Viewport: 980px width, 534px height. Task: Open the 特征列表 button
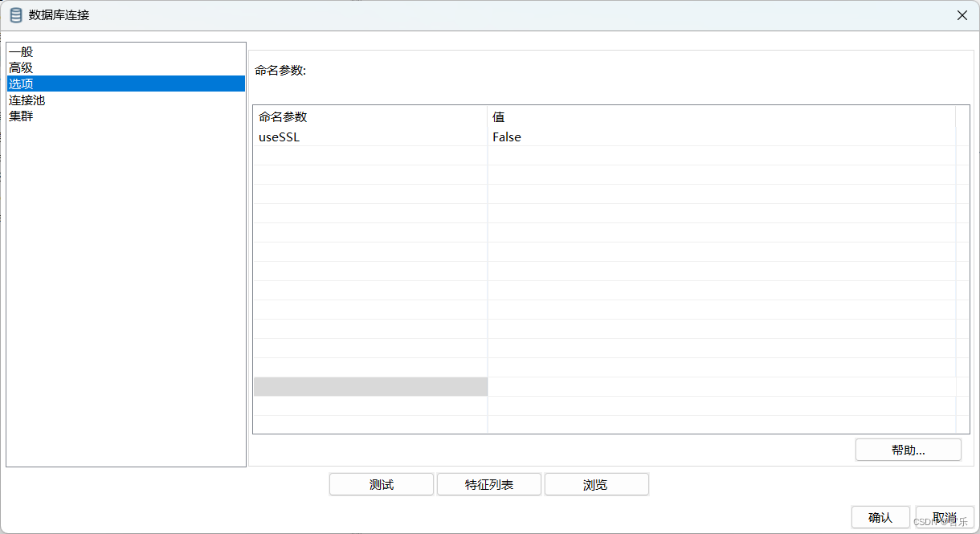[489, 484]
